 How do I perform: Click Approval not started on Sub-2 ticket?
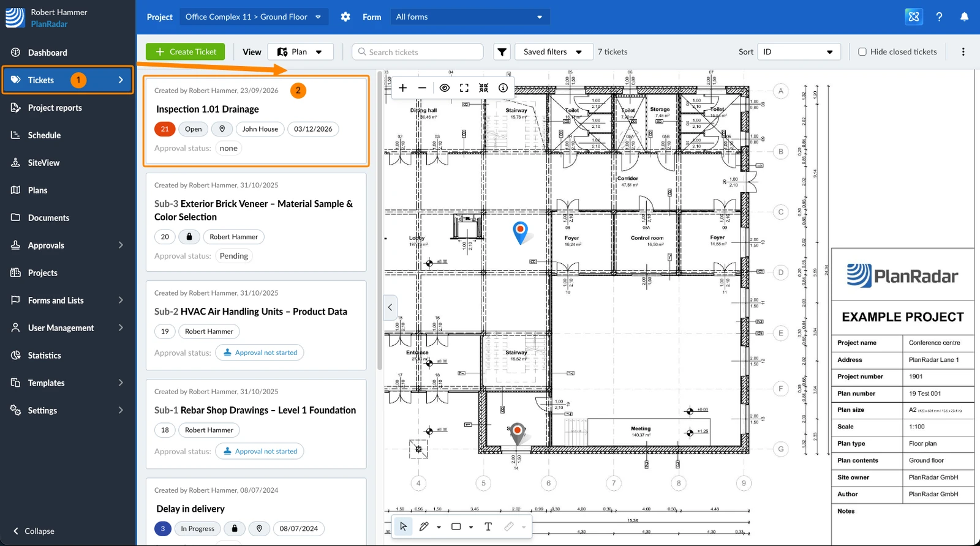pyautogui.click(x=260, y=353)
